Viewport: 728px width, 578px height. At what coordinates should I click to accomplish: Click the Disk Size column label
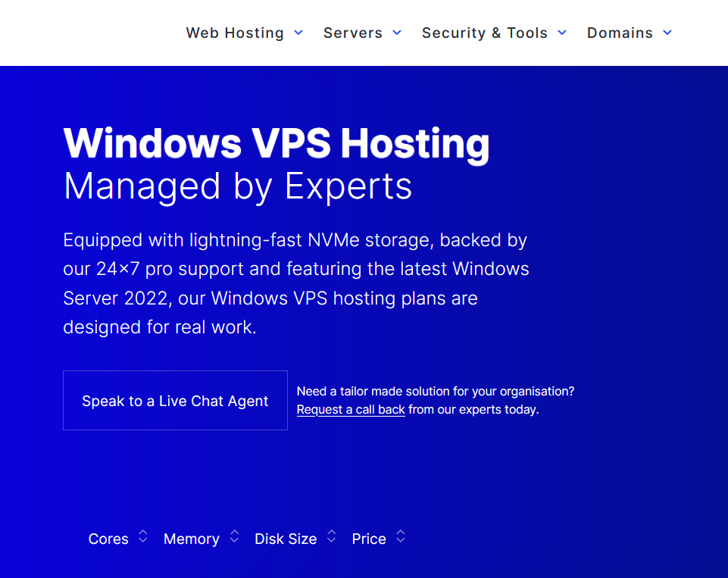point(286,539)
